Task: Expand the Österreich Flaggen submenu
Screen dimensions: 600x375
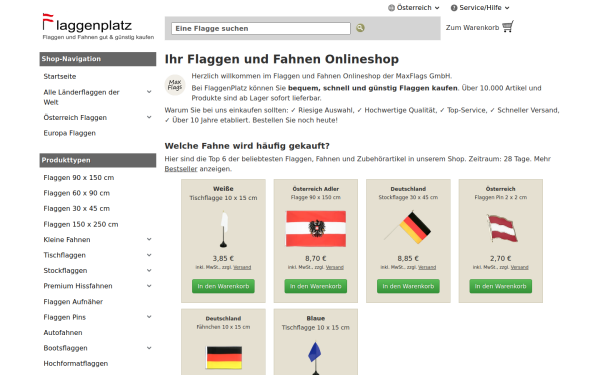Action: click(149, 117)
